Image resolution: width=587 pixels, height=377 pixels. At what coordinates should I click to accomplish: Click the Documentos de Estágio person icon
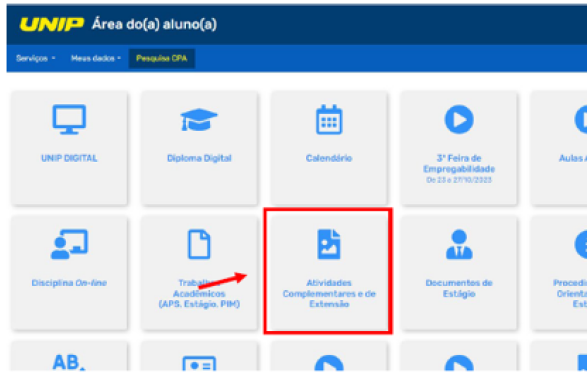459,244
